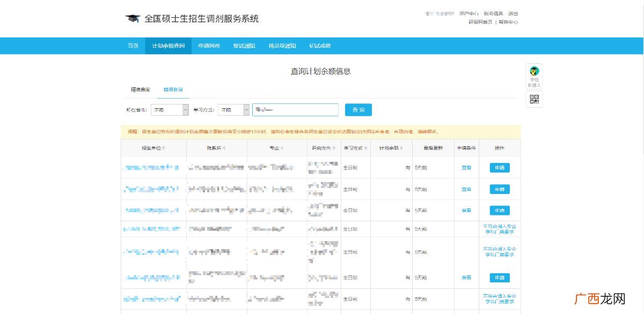Open 帮助中心 link

508,22
